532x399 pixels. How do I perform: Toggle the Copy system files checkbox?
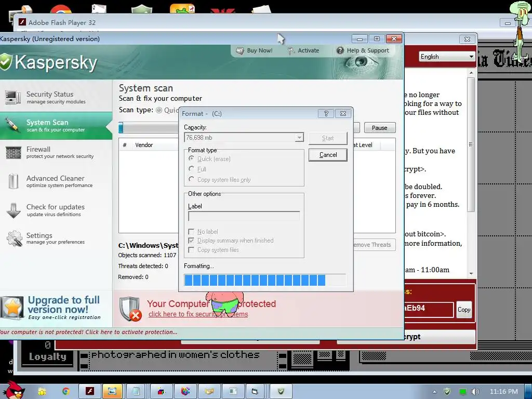coord(191,250)
